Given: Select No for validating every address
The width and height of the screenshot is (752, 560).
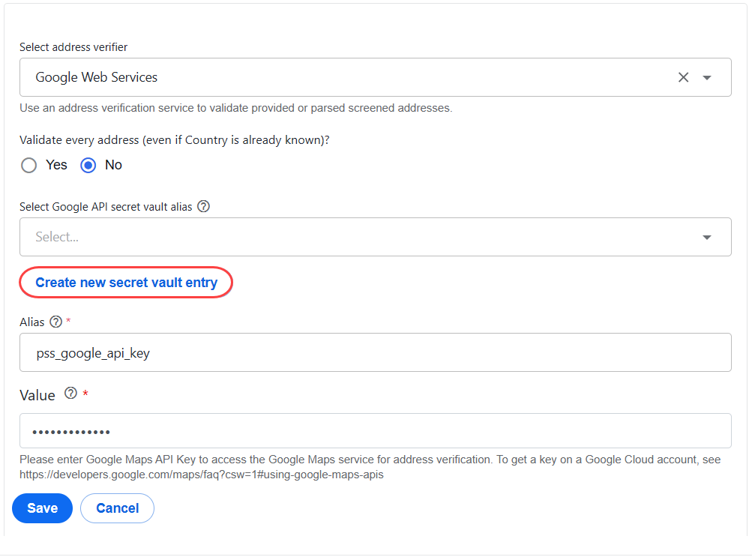Looking at the screenshot, I should pyautogui.click(x=88, y=166).
